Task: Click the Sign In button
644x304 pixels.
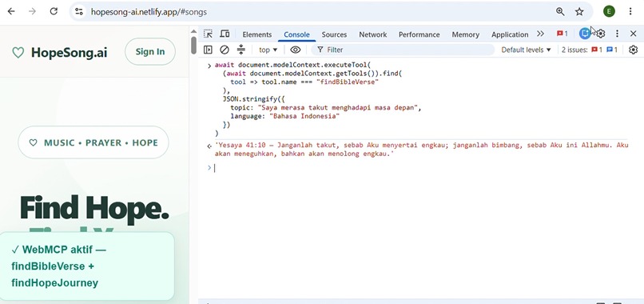Action: (x=150, y=51)
